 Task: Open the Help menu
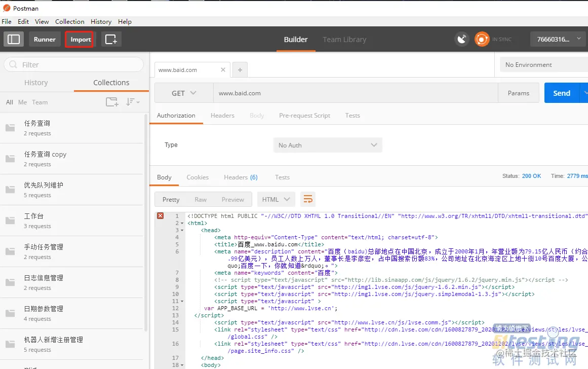[125, 21]
